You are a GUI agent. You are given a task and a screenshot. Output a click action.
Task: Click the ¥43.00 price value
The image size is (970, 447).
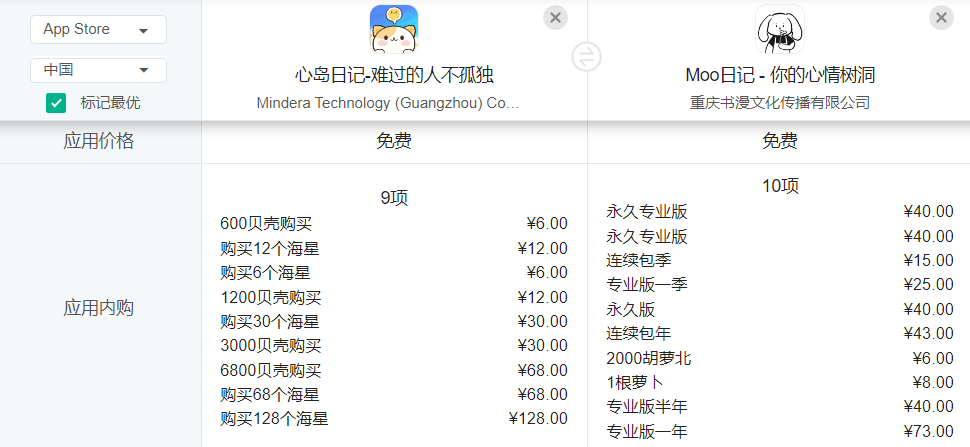click(x=929, y=333)
